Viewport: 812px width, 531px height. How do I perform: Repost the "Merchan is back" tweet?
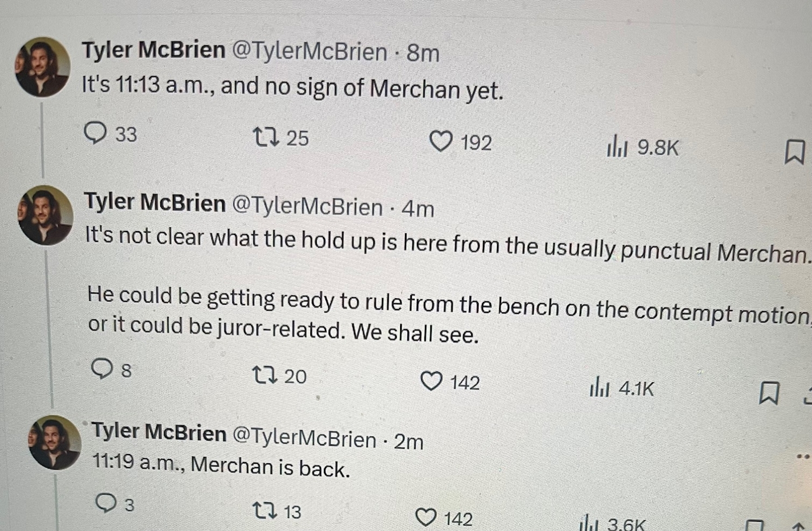point(265,510)
